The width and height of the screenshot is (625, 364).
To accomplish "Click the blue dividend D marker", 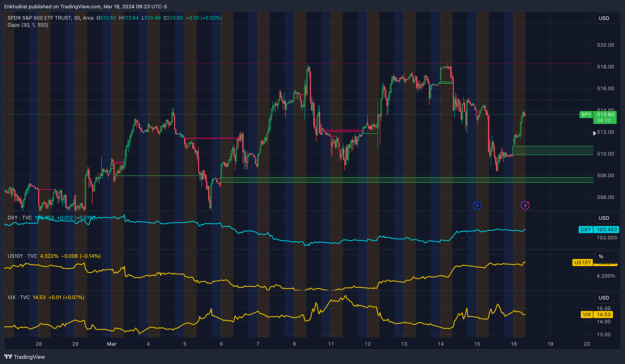I will (477, 205).
